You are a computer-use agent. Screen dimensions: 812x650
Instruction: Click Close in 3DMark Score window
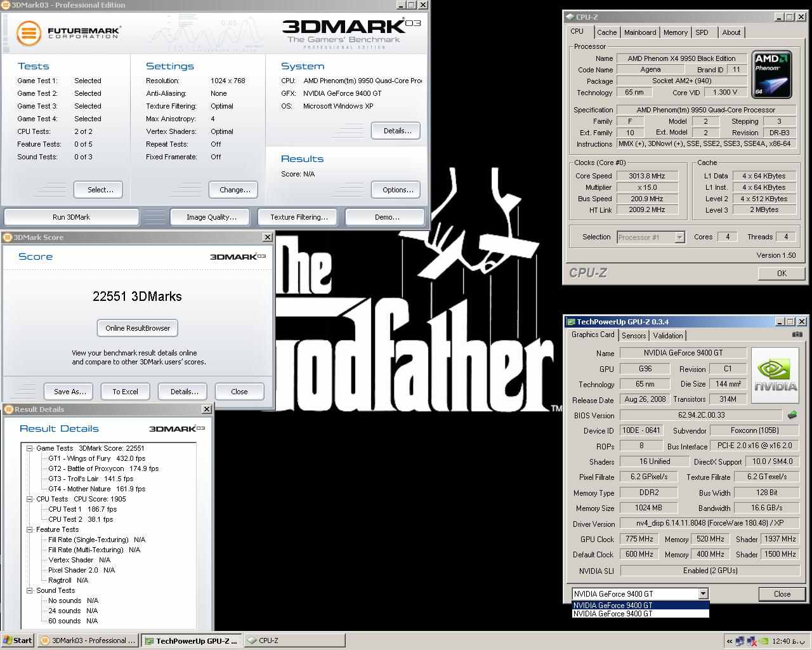point(239,392)
